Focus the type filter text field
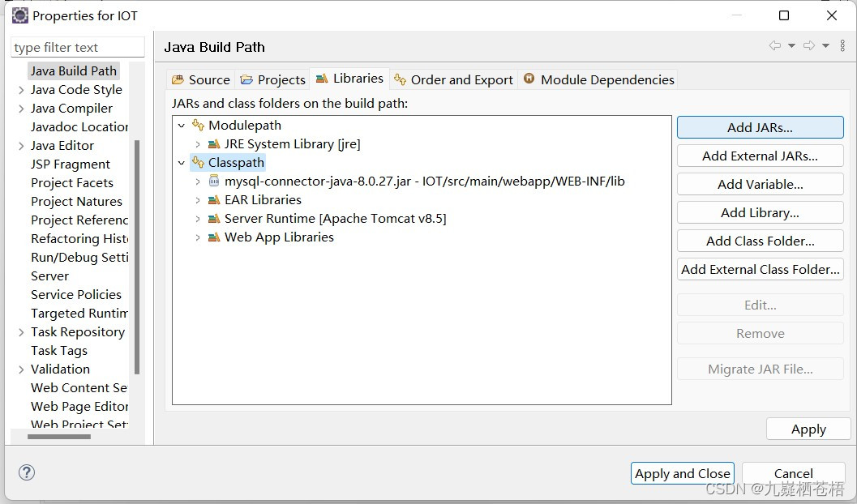Viewport: 857px width, 504px height. 78,48
